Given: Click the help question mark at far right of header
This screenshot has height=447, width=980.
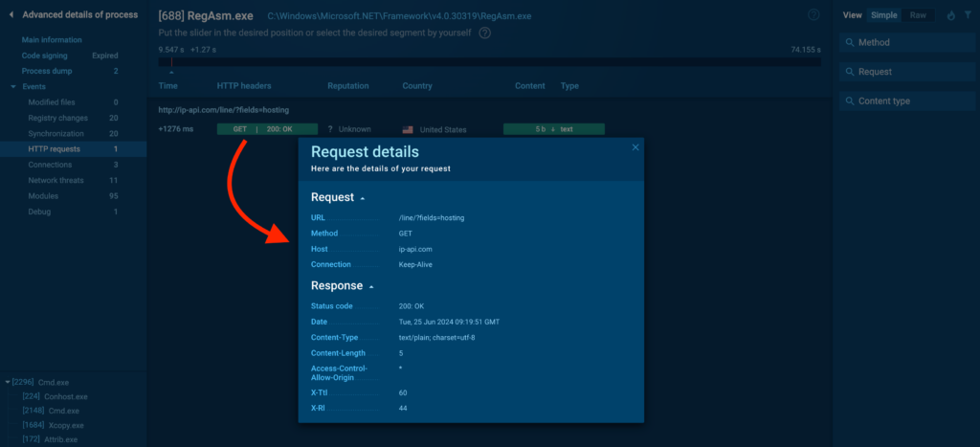Looking at the screenshot, I should click(x=813, y=15).
